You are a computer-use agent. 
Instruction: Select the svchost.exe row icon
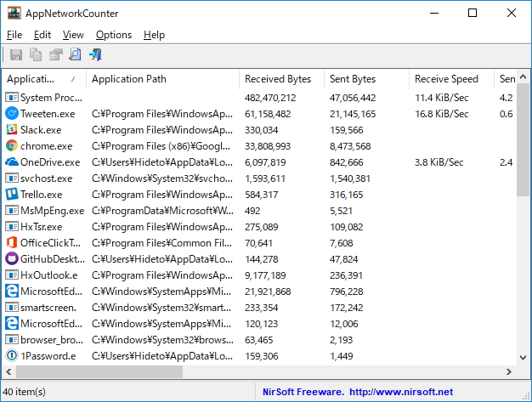point(12,178)
